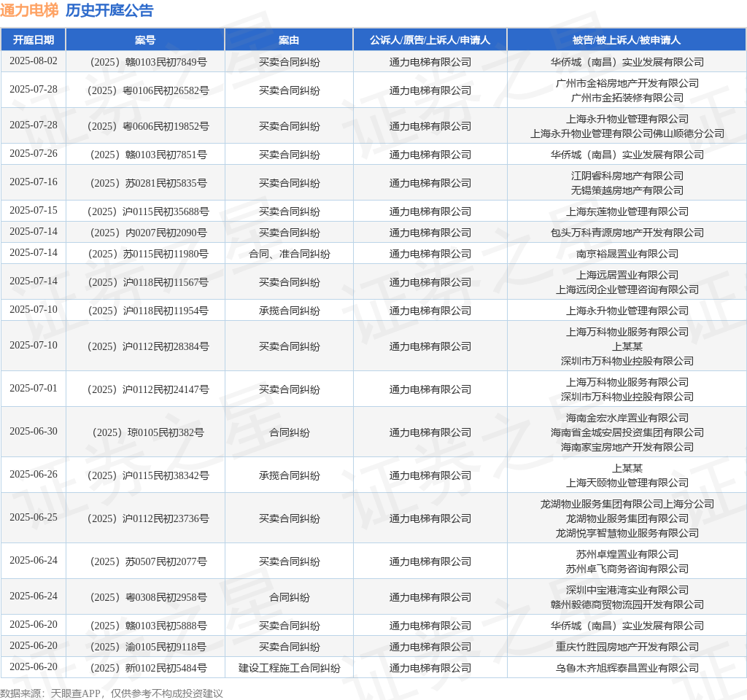
Task: Click the date 2025-06-25
Action: click(34, 518)
